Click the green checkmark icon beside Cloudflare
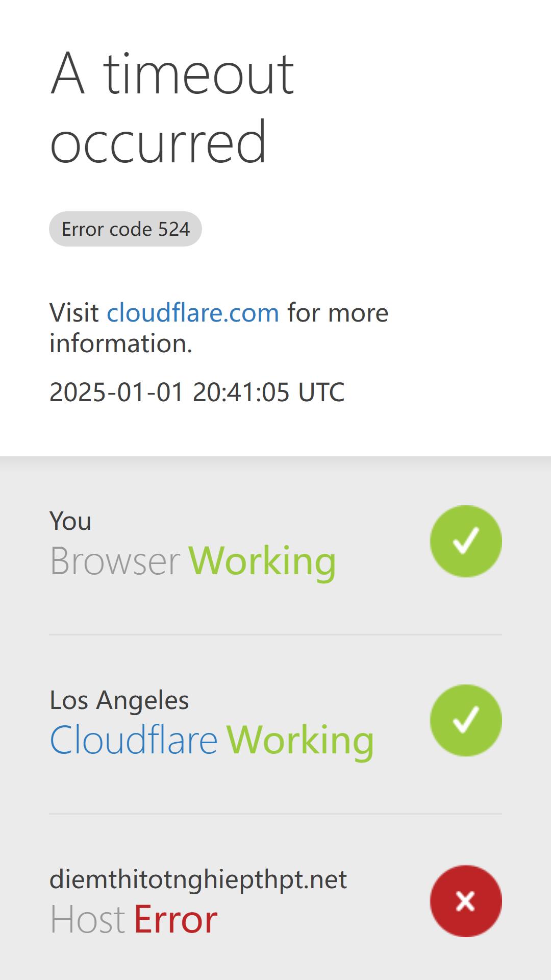Screen dimensions: 551x980 pyautogui.click(x=466, y=720)
